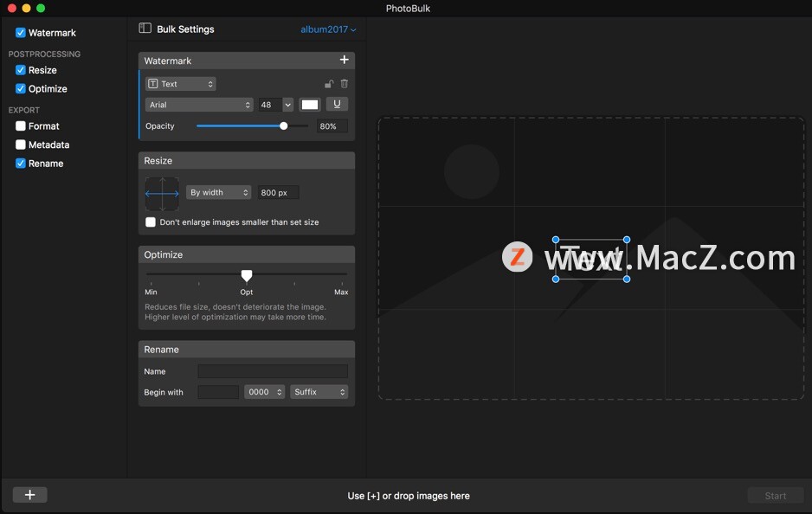Delete the watermark using trash icon
Image resolution: width=812 pixels, height=514 pixels.
tap(345, 84)
